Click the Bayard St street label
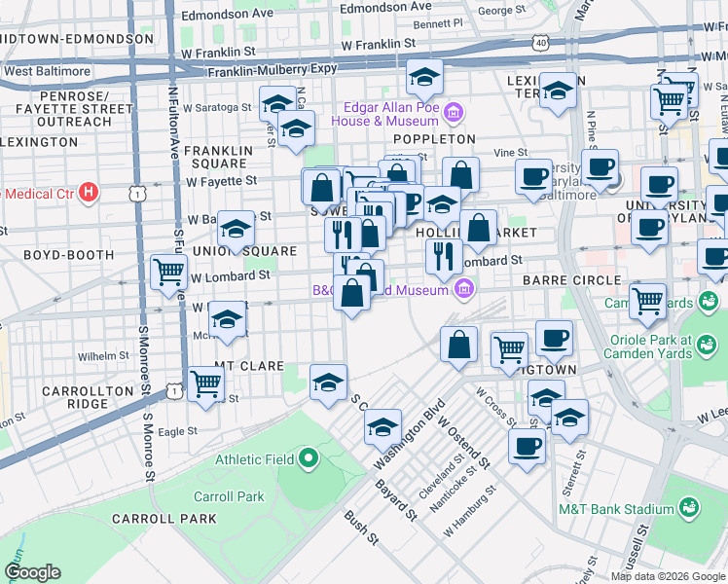This screenshot has width=728, height=584. coord(396,500)
